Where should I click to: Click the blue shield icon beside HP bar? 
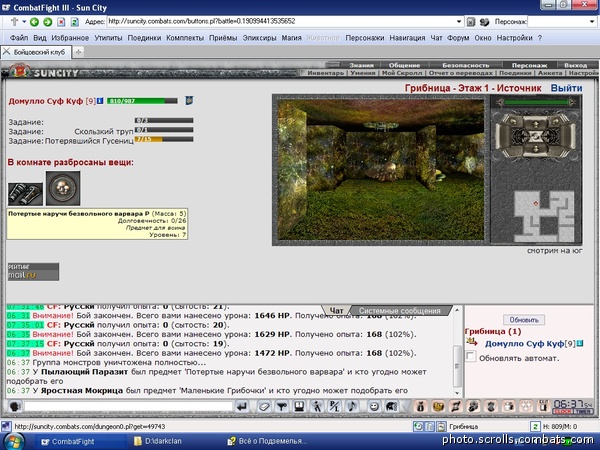point(189,101)
